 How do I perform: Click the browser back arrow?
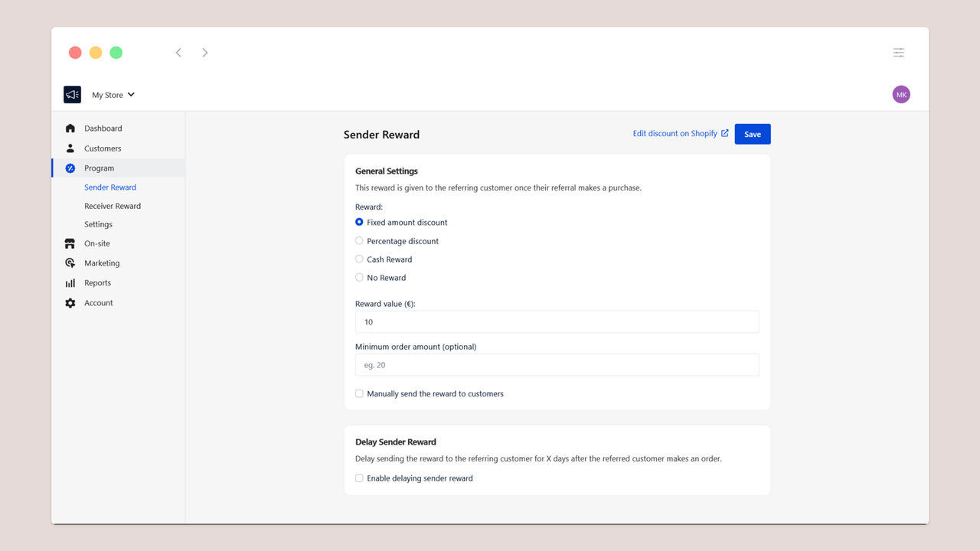[178, 53]
